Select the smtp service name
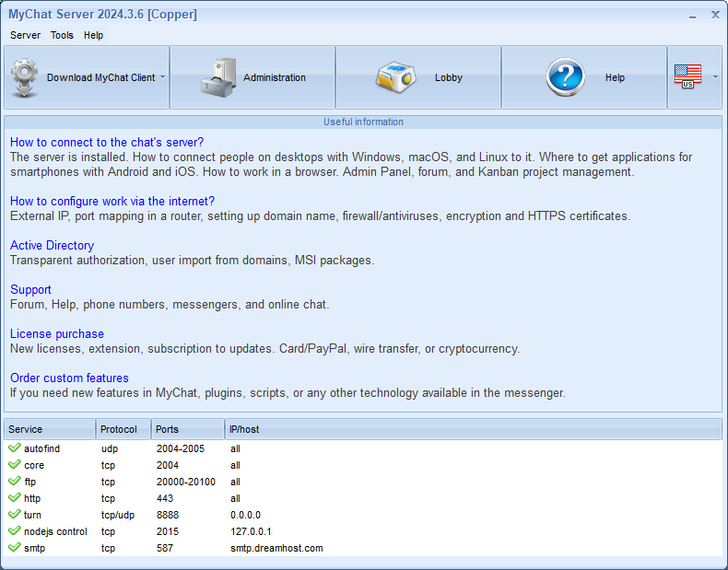Screen dimensions: 728x570 (x=34, y=548)
